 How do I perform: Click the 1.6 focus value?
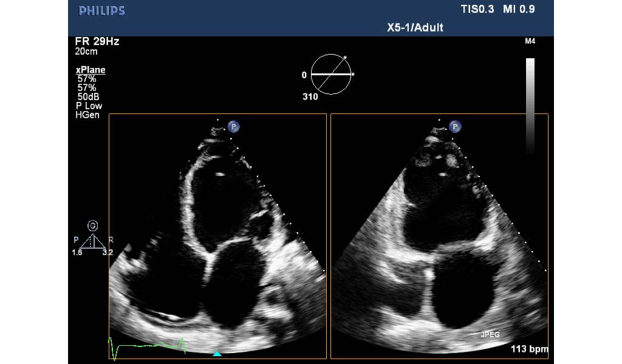(x=77, y=252)
